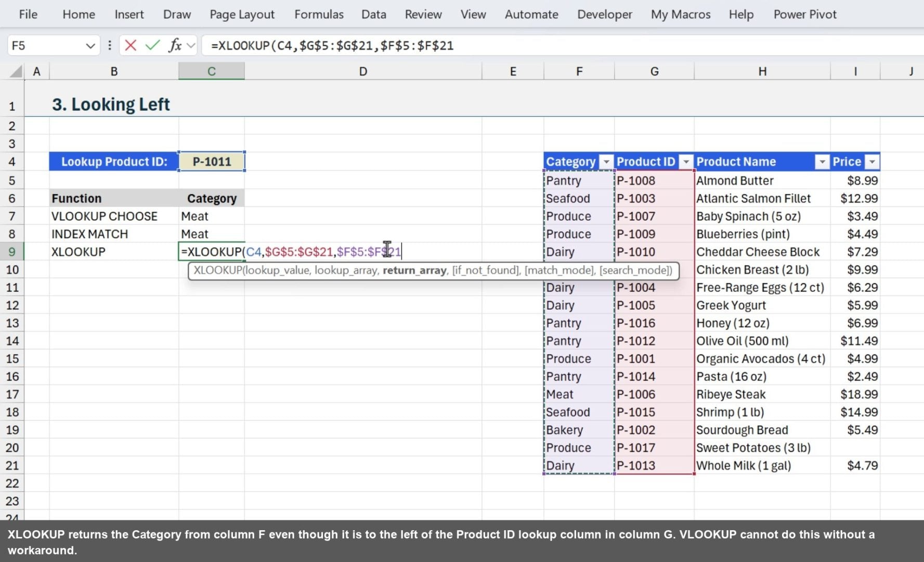924x562 pixels.
Task: Confirm the formula with the green checkmark
Action: click(151, 45)
